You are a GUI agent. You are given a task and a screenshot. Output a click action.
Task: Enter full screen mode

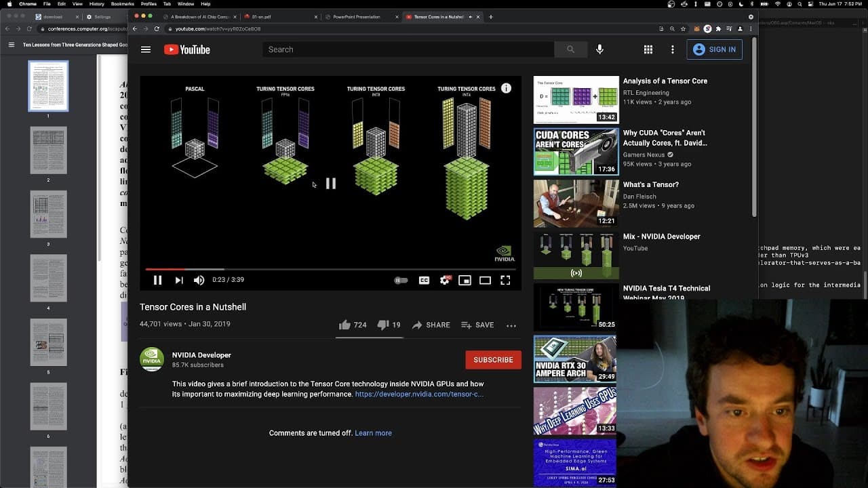505,280
